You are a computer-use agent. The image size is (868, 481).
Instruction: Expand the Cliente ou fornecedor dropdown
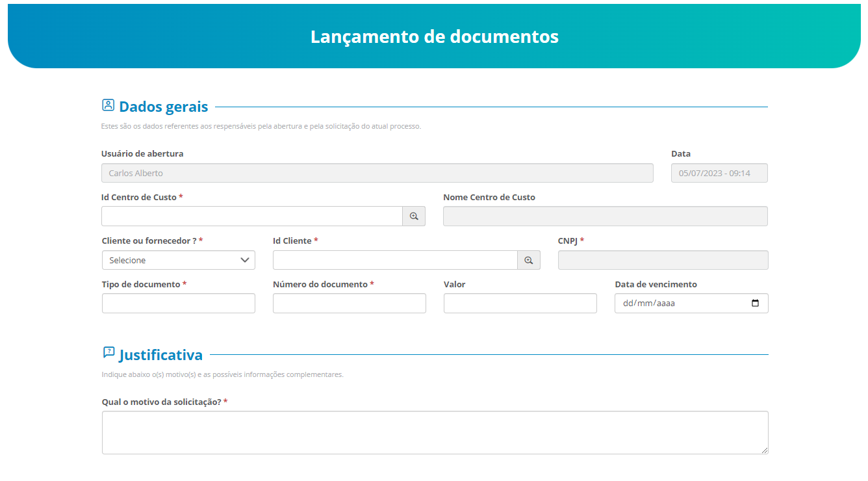click(x=179, y=260)
